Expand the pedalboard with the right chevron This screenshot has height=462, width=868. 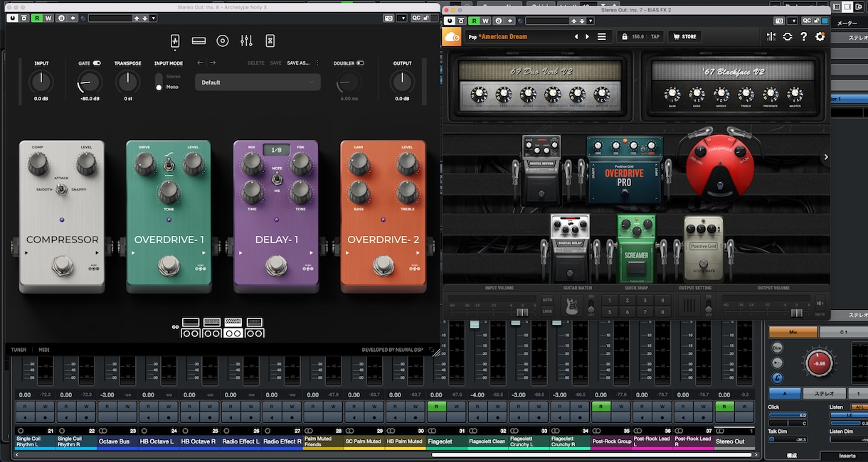coord(825,157)
